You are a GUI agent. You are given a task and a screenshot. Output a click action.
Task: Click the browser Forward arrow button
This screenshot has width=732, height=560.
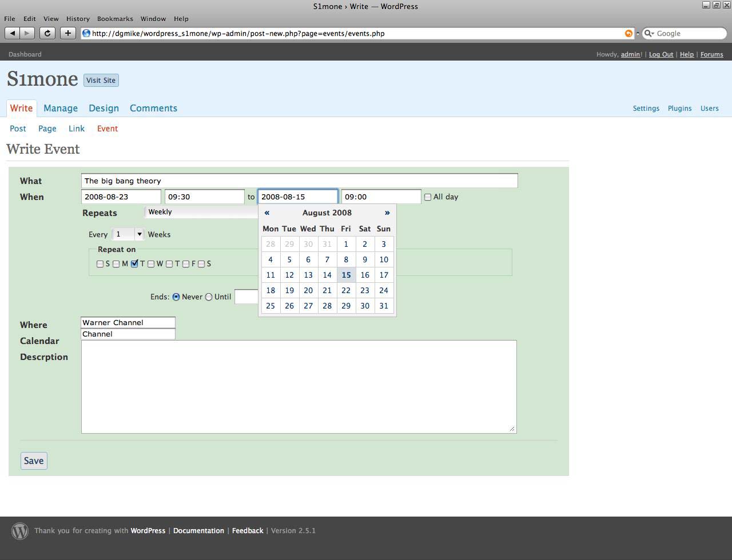tap(27, 33)
